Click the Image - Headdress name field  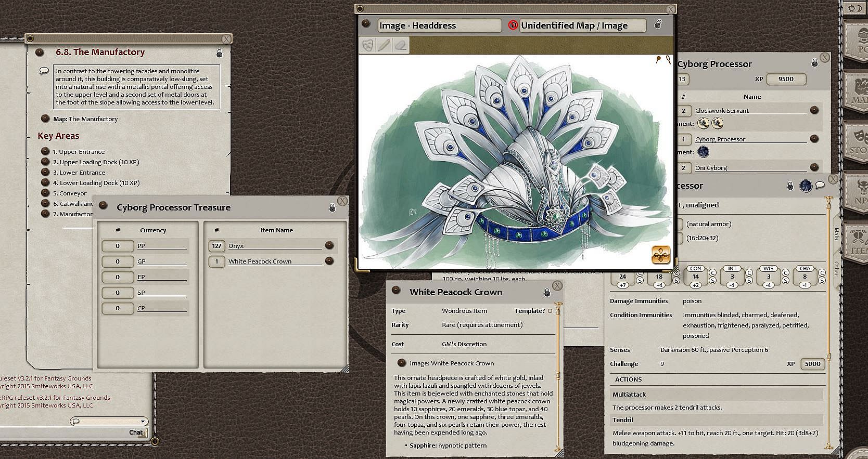point(439,25)
